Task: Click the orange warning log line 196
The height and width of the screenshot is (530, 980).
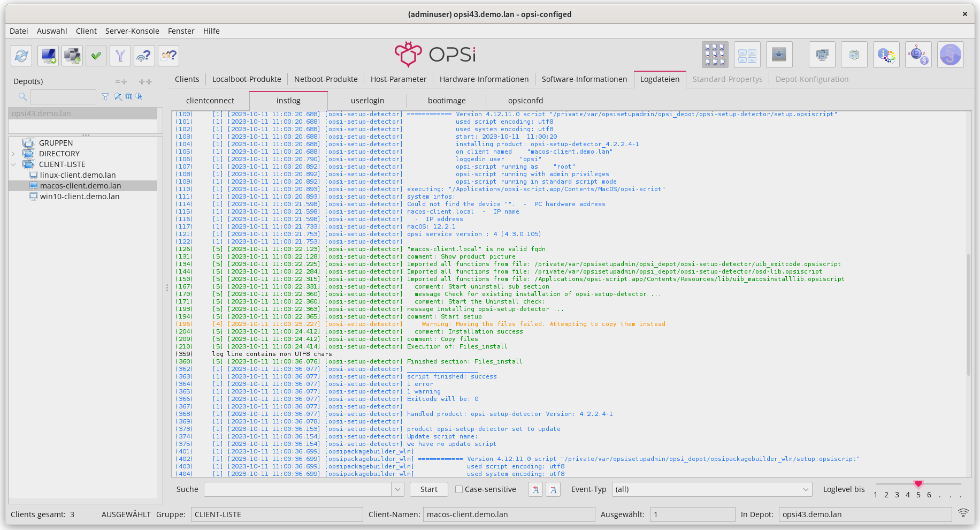Action: [x=420, y=324]
